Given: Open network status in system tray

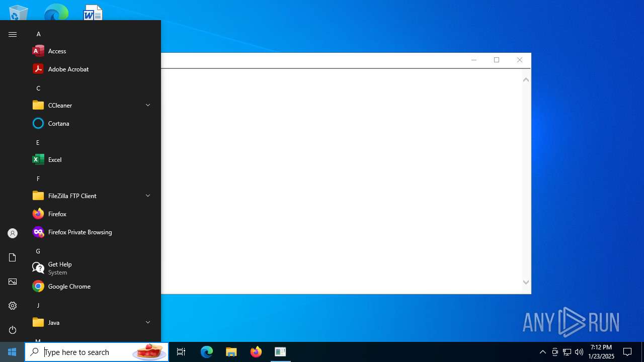Looking at the screenshot, I should pos(567,352).
